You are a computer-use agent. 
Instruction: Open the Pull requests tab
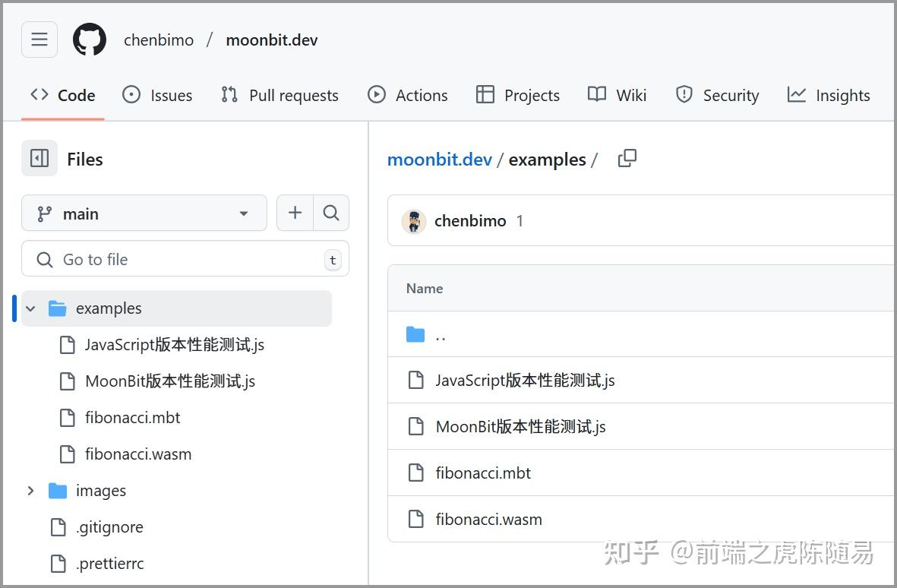coord(280,95)
